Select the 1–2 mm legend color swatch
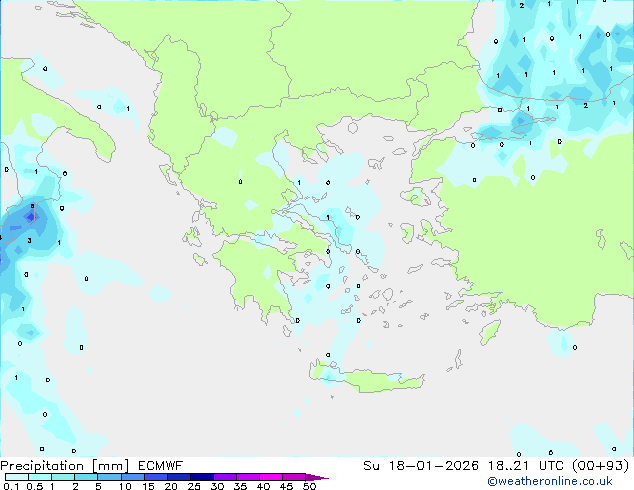 click(x=63, y=477)
